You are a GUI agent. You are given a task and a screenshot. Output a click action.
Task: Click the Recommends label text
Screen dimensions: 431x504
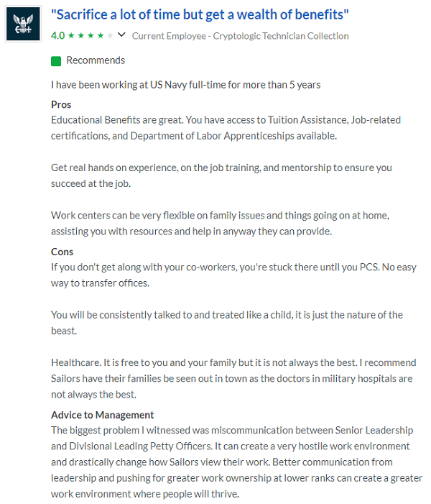click(x=96, y=61)
